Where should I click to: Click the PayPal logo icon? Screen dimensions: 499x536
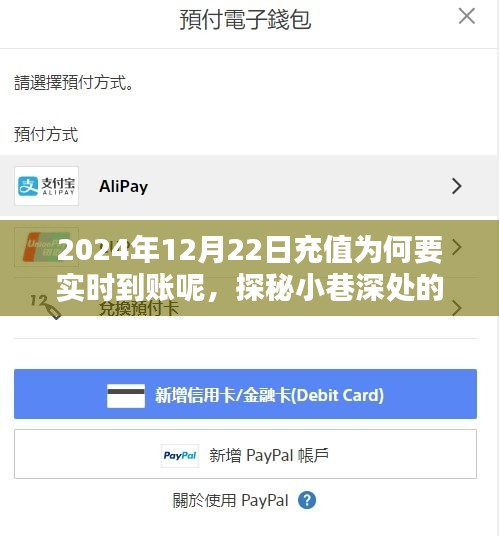click(180, 455)
